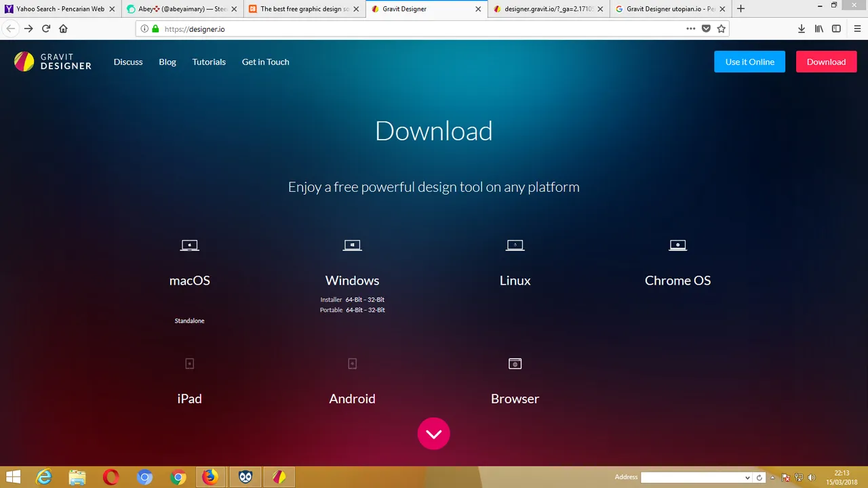Expand the taskbar Address dropdown arrow

coord(747,478)
